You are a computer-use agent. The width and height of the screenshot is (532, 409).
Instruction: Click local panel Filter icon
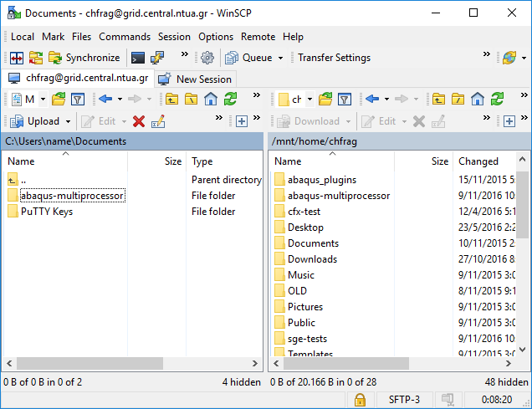78,100
